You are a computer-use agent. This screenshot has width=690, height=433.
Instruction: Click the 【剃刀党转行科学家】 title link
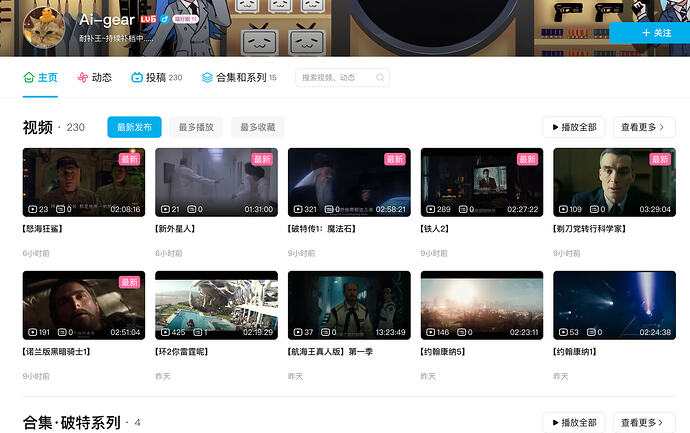click(590, 229)
